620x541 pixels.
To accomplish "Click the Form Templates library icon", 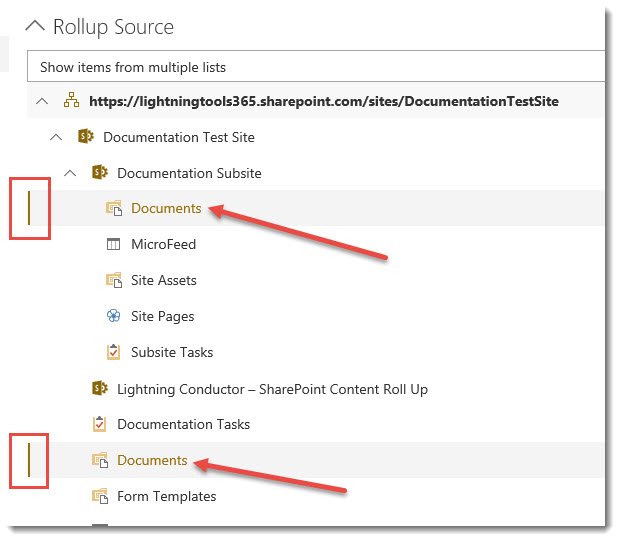I will 100,496.
